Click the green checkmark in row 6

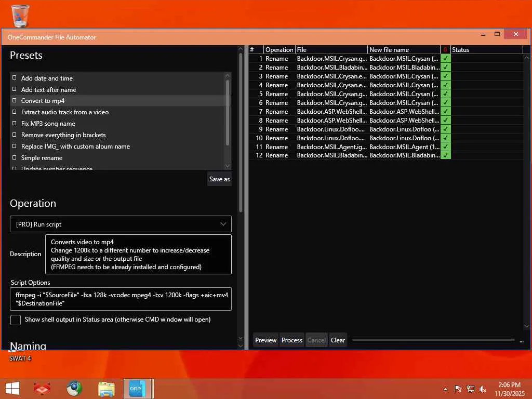click(445, 102)
